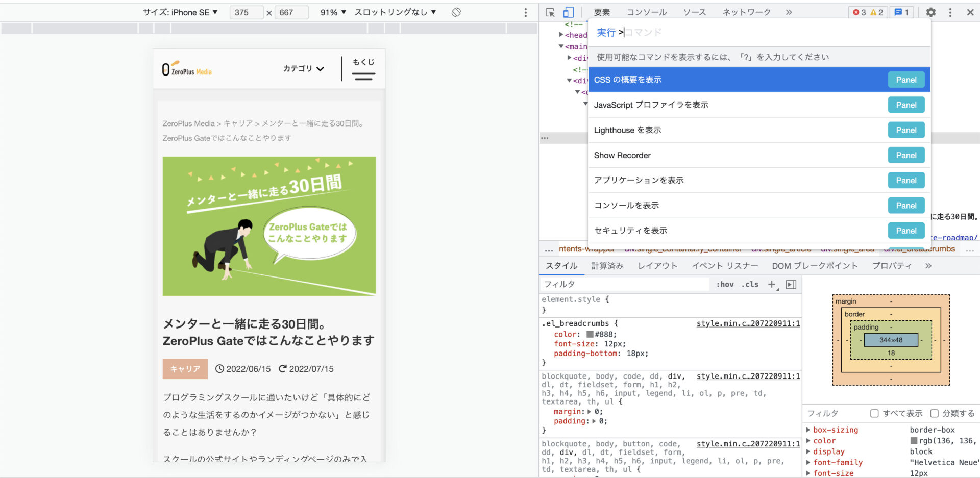Open the スロットリングなし throttling dropdown
The width and height of the screenshot is (980, 478).
(x=396, y=12)
